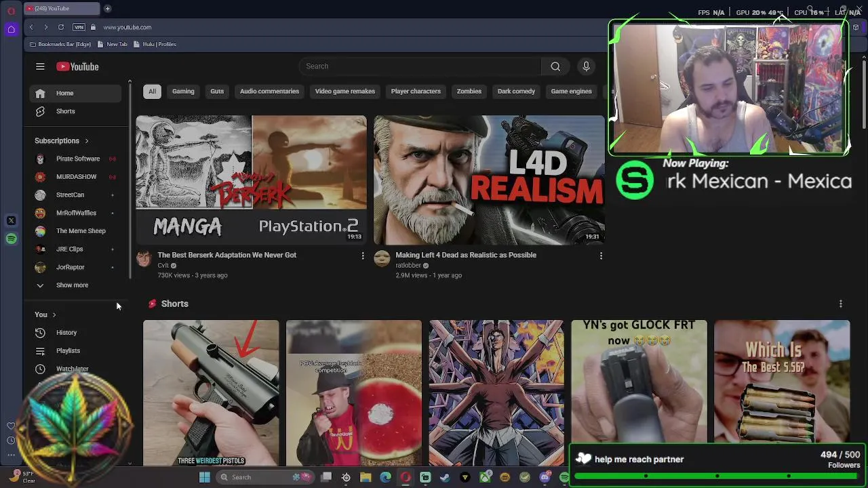868x488 pixels.
Task: Expand the You section chevron
Action: 54,315
